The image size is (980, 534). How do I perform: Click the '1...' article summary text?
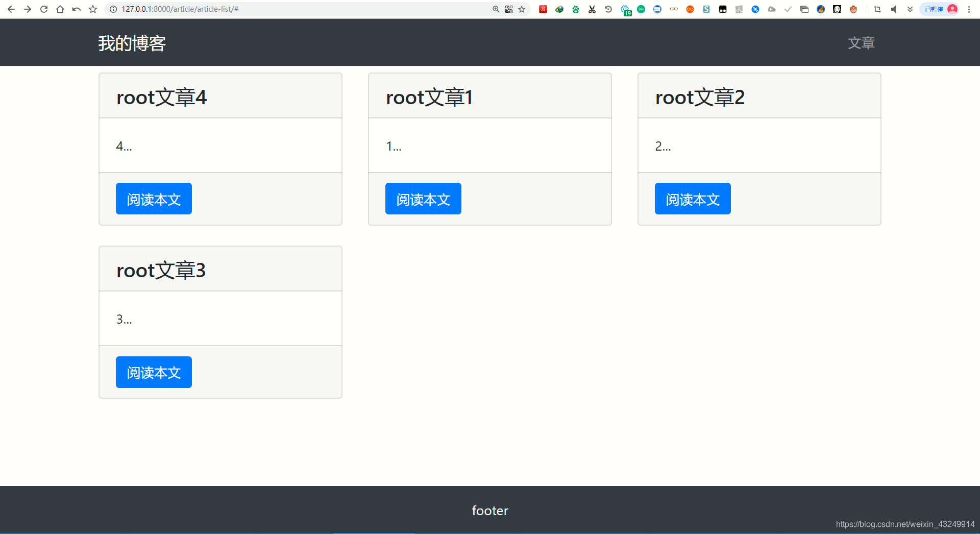pyautogui.click(x=394, y=146)
